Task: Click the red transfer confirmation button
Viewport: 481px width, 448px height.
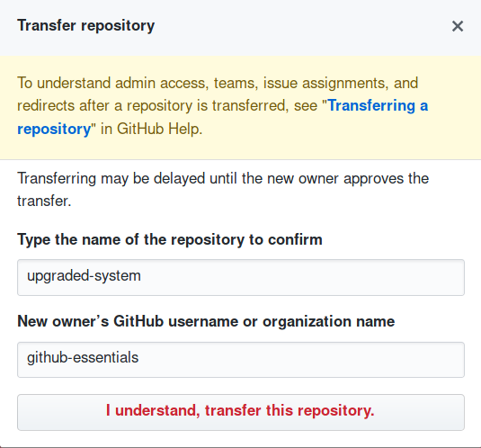Action: pos(241,412)
